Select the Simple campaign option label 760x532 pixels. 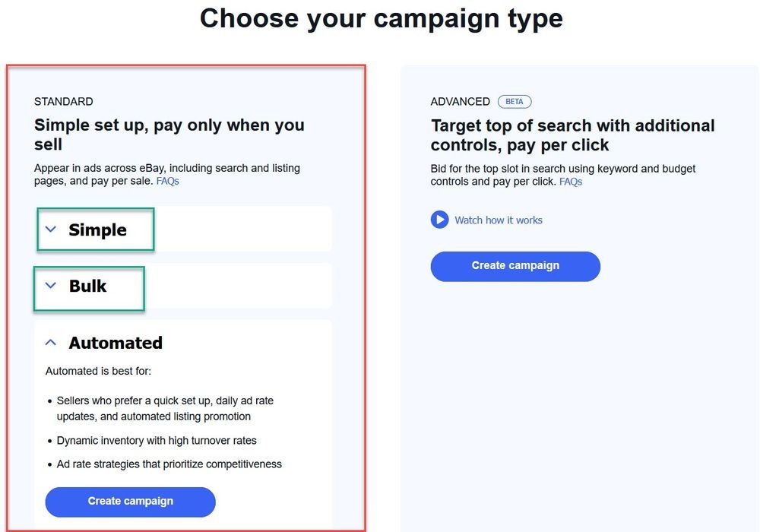click(97, 230)
